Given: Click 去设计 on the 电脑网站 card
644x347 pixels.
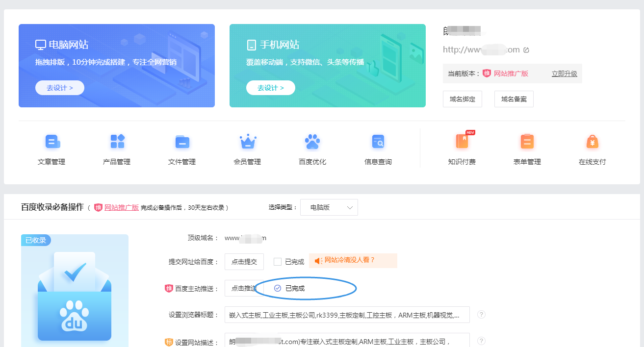Looking at the screenshot, I should pyautogui.click(x=60, y=88).
